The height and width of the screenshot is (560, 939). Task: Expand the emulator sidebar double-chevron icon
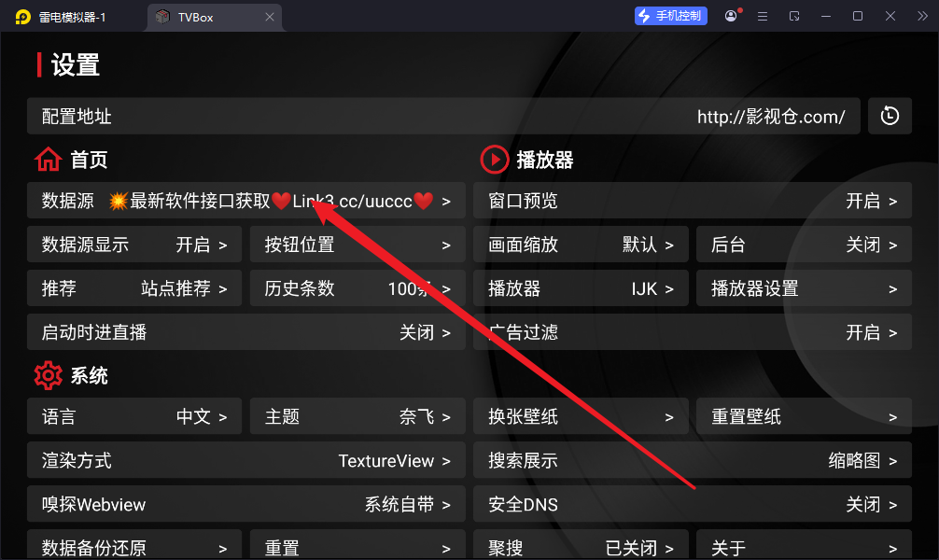pyautogui.click(x=922, y=16)
